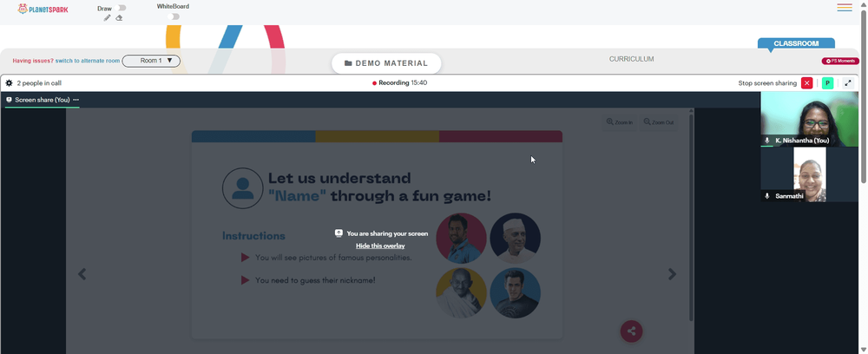Screen dimensions: 868x354
Task: Click the red stop screen sharing button
Action: pos(807,83)
